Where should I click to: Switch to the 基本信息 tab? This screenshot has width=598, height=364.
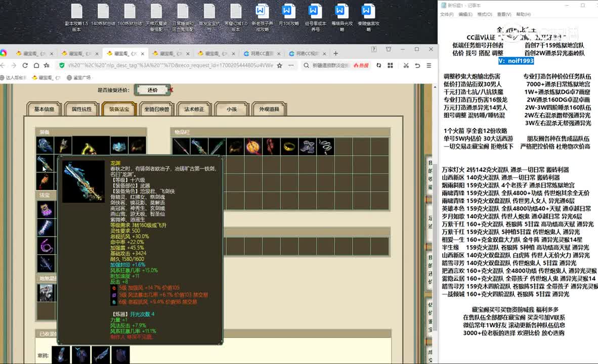[44, 109]
